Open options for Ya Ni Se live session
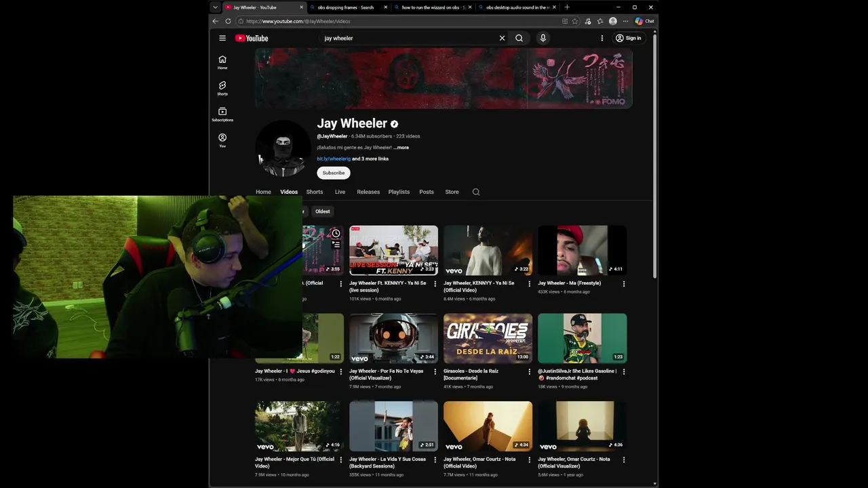The image size is (868, 488). 435,284
